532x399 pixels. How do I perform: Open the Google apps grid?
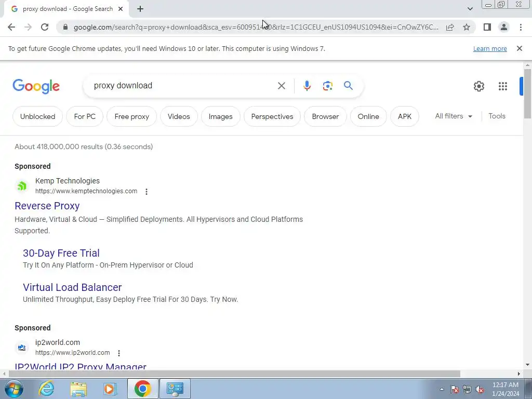(x=503, y=86)
